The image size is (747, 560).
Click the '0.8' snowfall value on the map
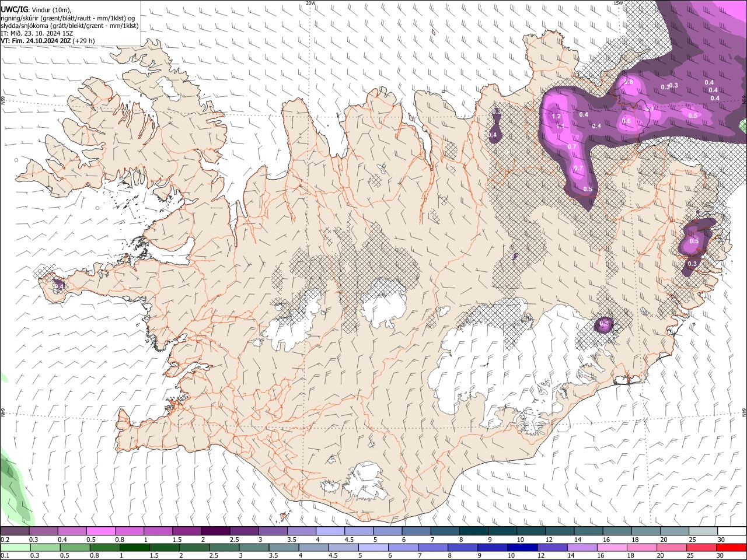(x=629, y=82)
